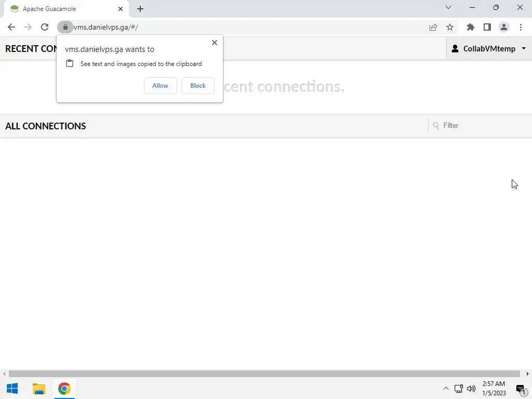Screen dimensions: 532x399
Task: Open the Windows Start menu
Action: click(12, 389)
